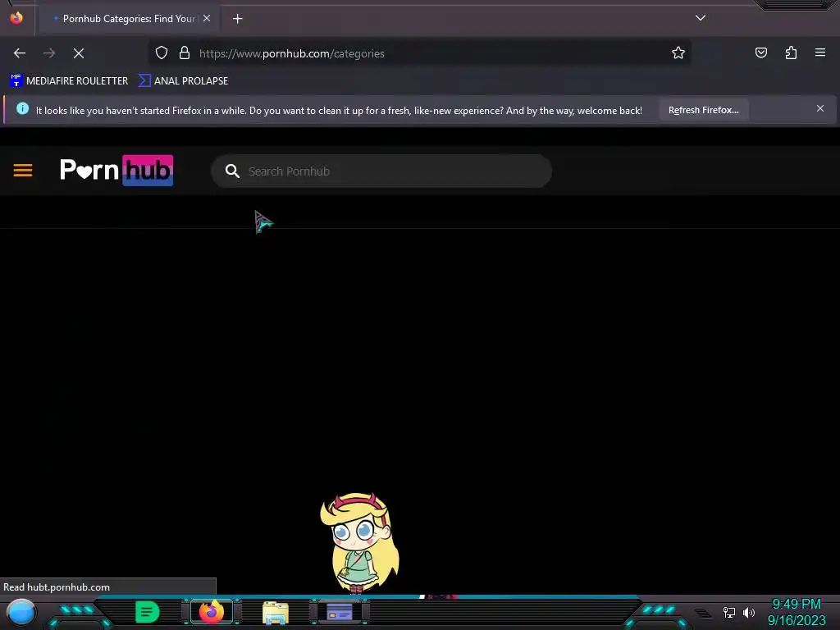Open the purple window app on the taskbar
840x630 pixels.
[340, 612]
